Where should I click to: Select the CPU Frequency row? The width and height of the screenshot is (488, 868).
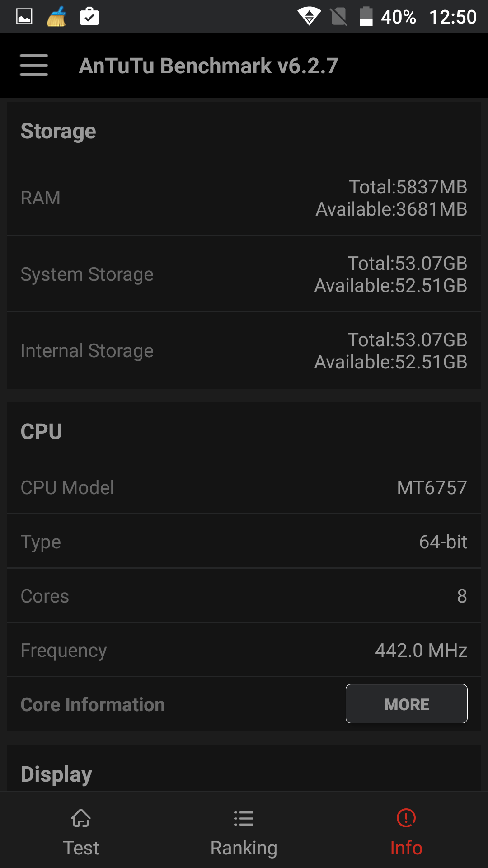pyautogui.click(x=244, y=651)
